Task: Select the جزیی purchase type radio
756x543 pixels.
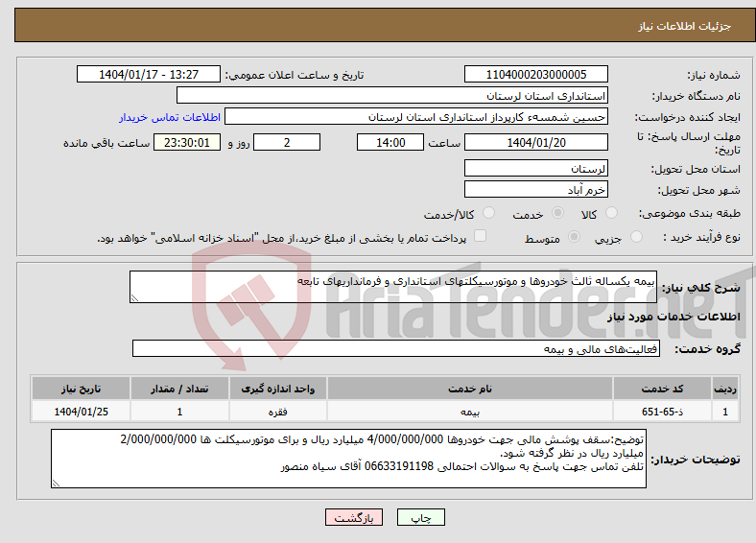Action: point(636,236)
